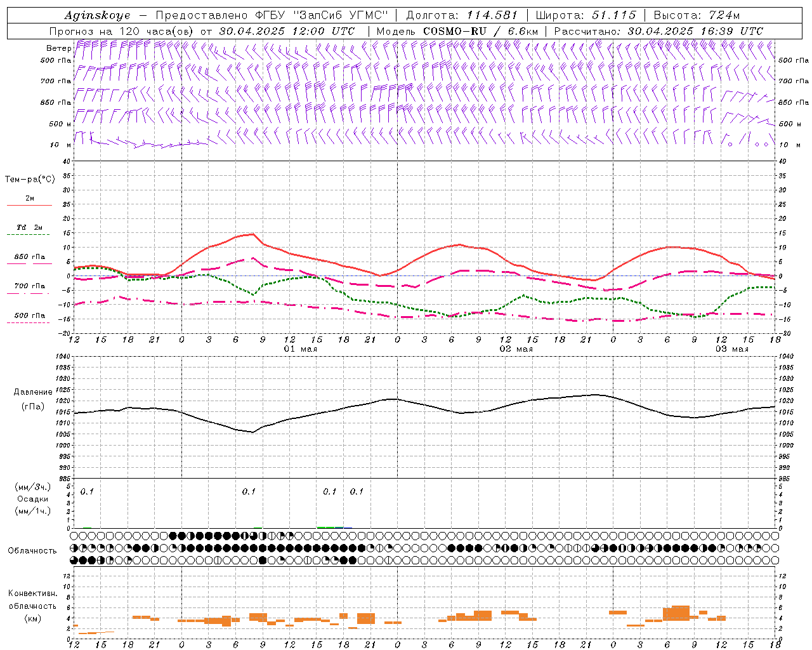Click the date label 02 мая
Viewport: 812px width, 650px height.
[x=516, y=349]
